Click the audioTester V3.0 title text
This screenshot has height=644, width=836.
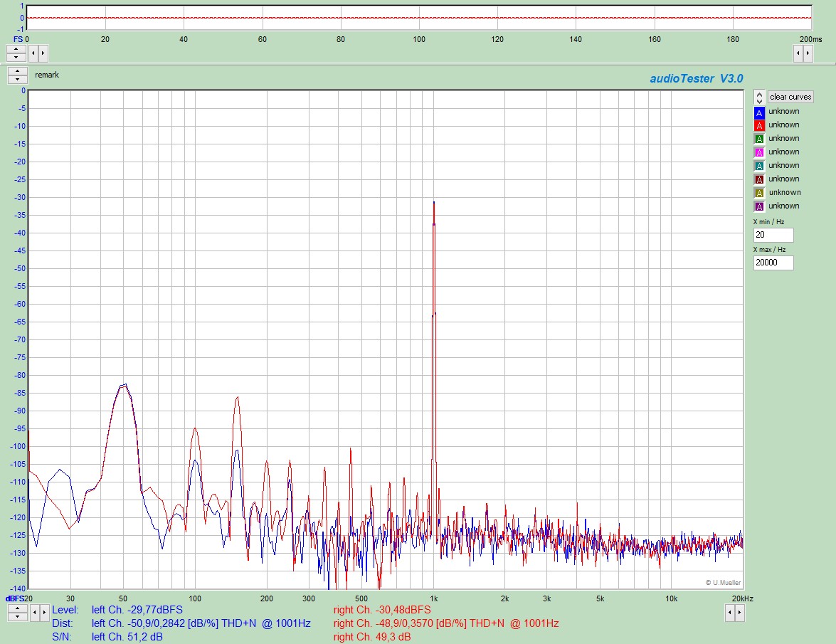click(697, 78)
